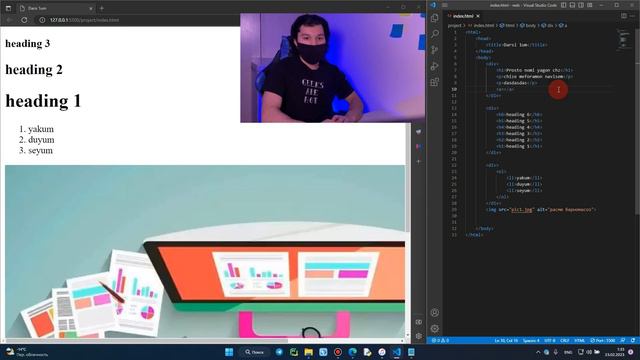Click the pic1.jpg path in img tag
Viewport: 640px width, 360px height.
coord(522,209)
